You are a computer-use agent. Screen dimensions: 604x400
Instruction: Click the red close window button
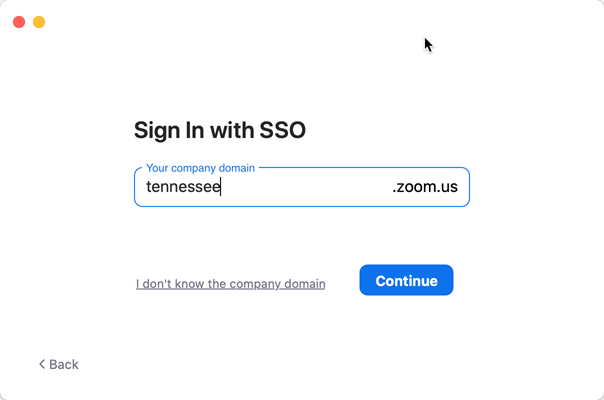tap(19, 22)
